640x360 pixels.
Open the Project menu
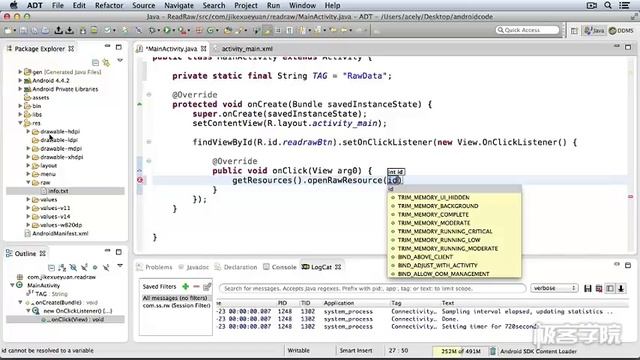[246, 5]
